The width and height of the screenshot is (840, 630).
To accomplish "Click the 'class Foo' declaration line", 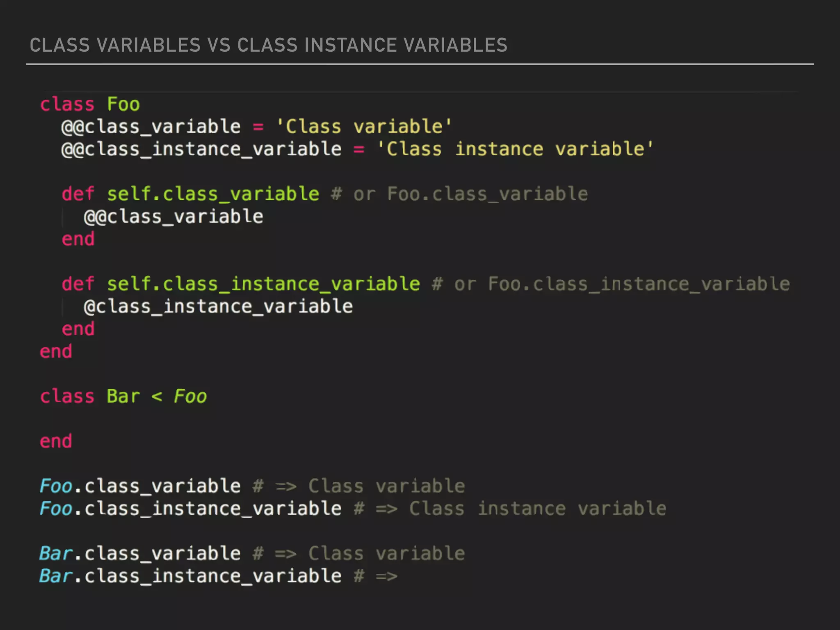I will (90, 104).
